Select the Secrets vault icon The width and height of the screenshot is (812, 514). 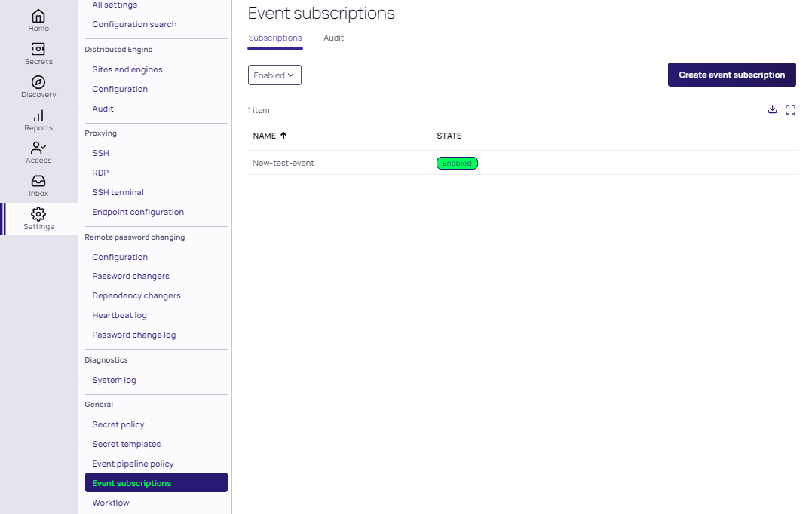tap(38, 48)
